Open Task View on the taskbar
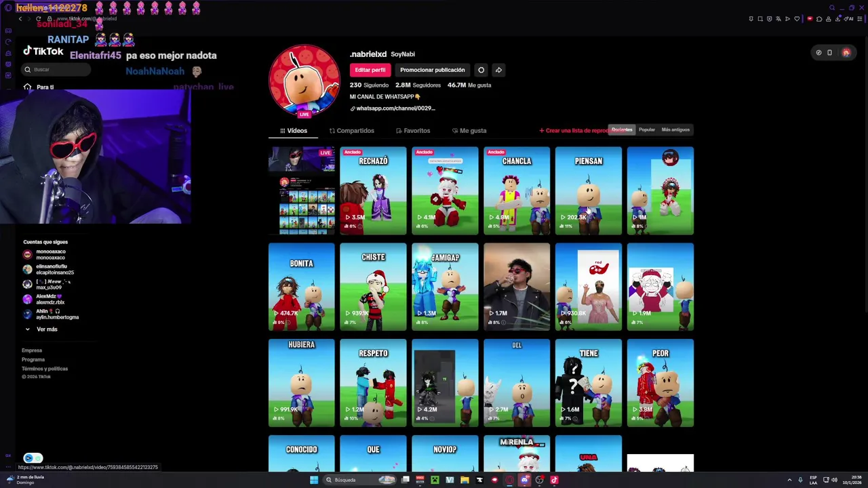Screen dimensions: 868x488 pyautogui.click(x=406, y=480)
